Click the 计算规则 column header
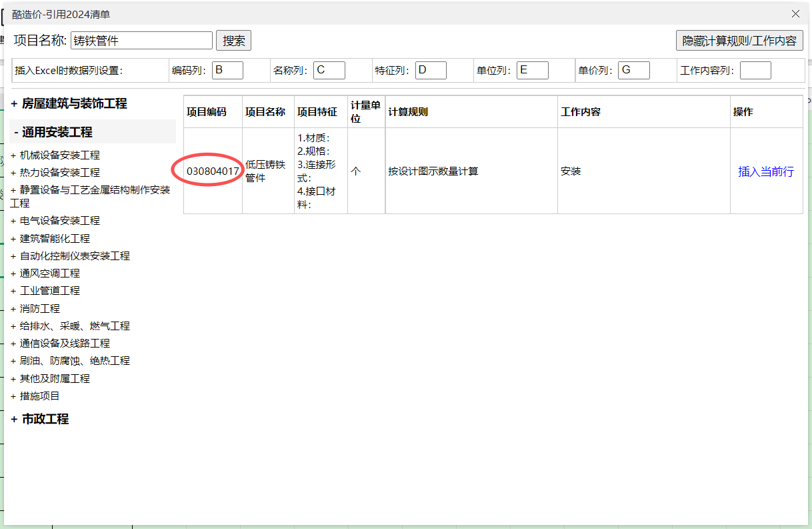 (x=471, y=111)
